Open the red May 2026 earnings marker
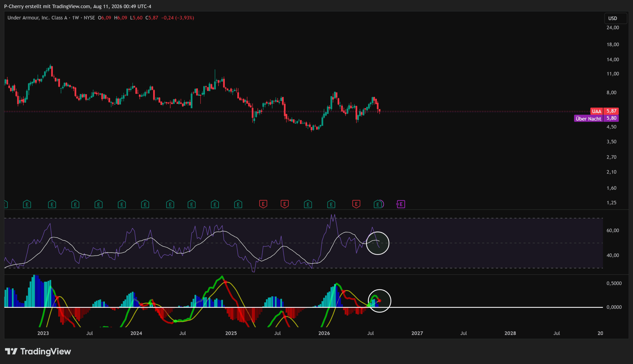 [356, 204]
